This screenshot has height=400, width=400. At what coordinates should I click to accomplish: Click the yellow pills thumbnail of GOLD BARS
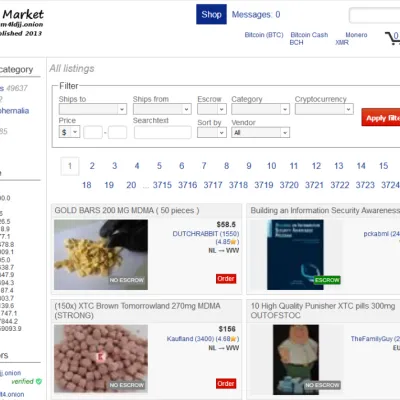101,255
